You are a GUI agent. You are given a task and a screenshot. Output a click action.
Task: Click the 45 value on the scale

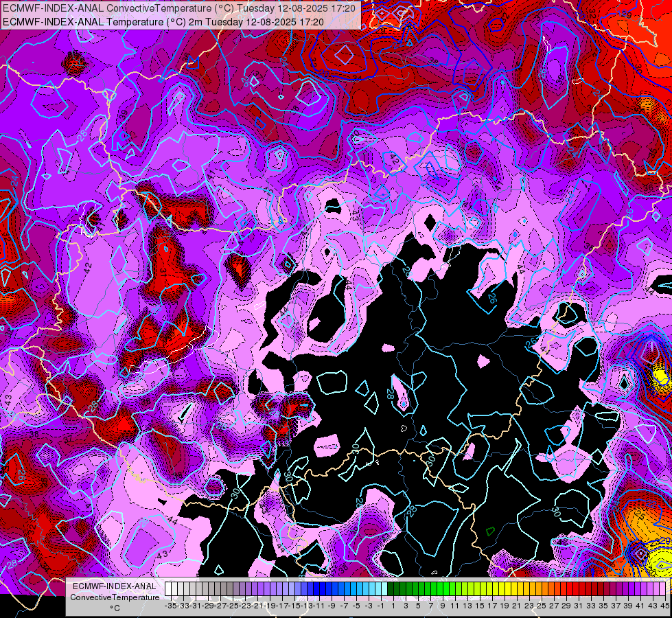tap(664, 606)
